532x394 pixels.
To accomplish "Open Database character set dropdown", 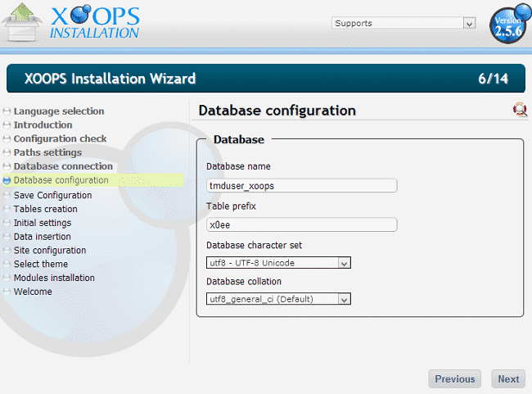I will point(278,263).
